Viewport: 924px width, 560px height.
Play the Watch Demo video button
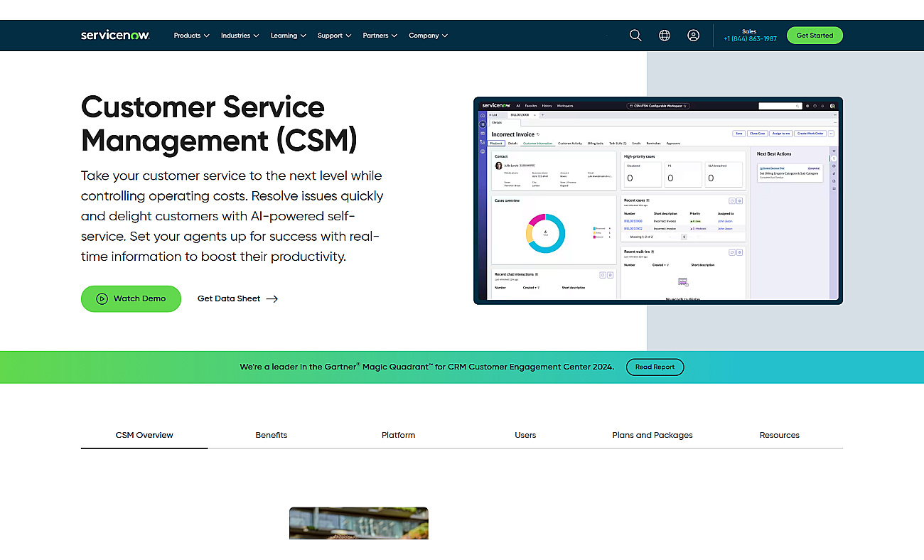click(131, 298)
